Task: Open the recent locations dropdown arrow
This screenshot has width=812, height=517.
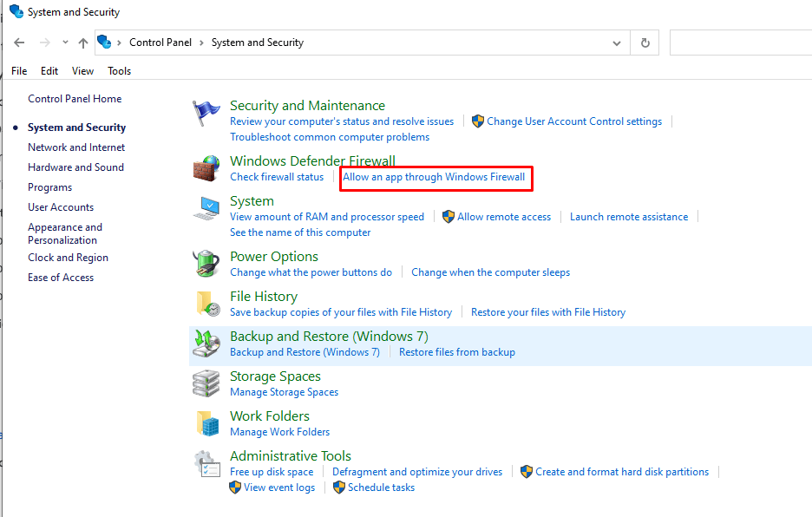Action: point(64,43)
